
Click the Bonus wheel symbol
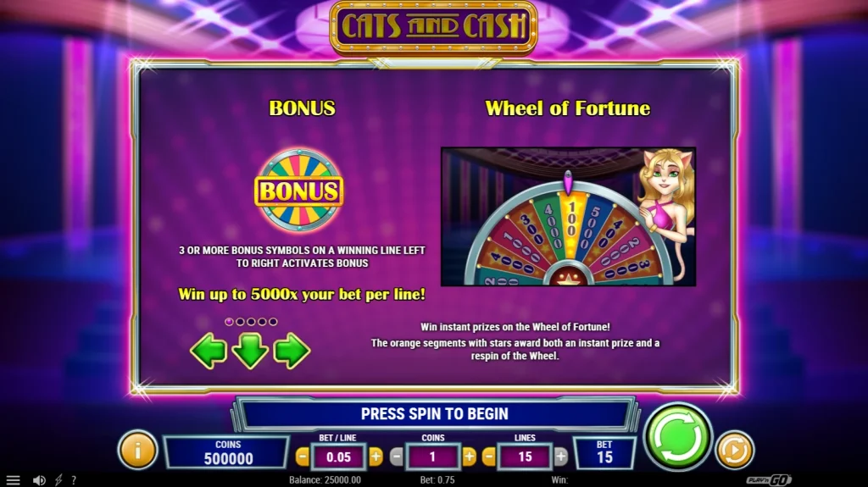[x=299, y=190]
